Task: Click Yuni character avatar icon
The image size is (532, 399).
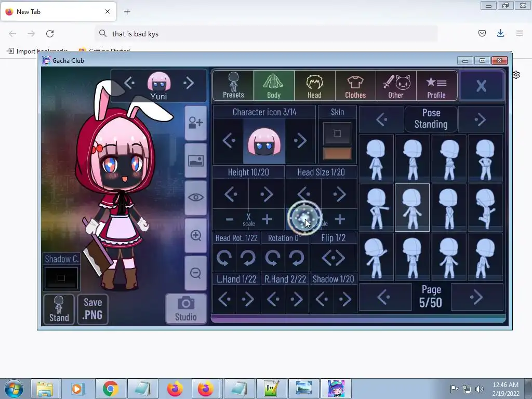Action: point(159,82)
